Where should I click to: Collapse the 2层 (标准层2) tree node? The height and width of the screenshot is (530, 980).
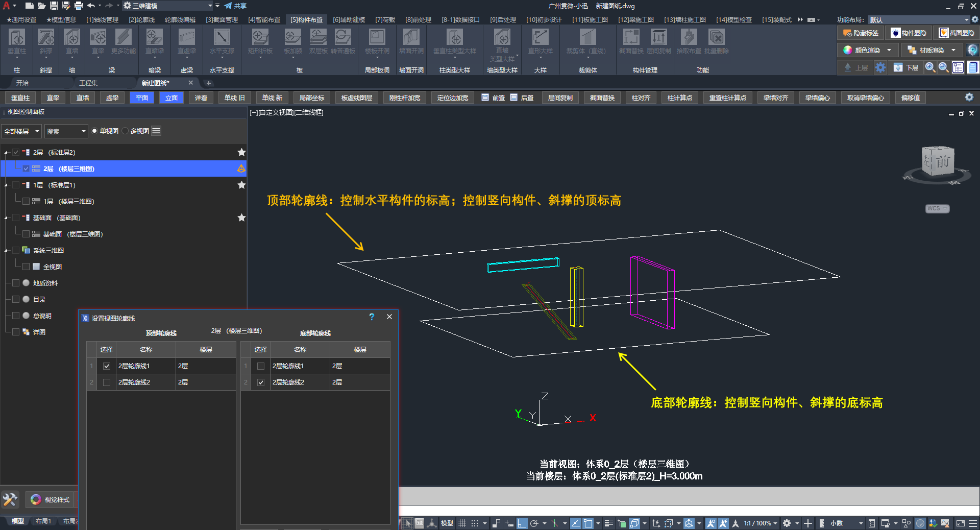[x=6, y=153]
